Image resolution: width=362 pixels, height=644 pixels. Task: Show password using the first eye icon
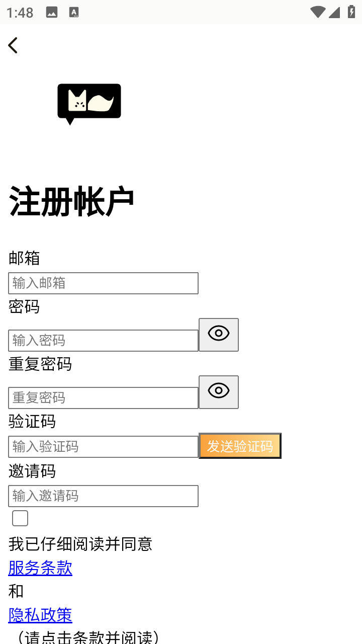[219, 335]
